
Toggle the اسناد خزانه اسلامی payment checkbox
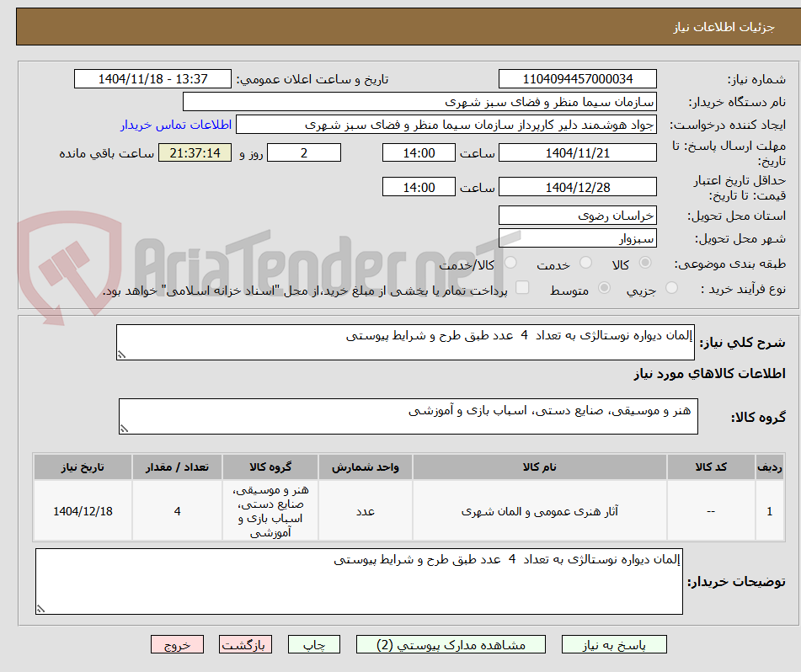(x=522, y=287)
